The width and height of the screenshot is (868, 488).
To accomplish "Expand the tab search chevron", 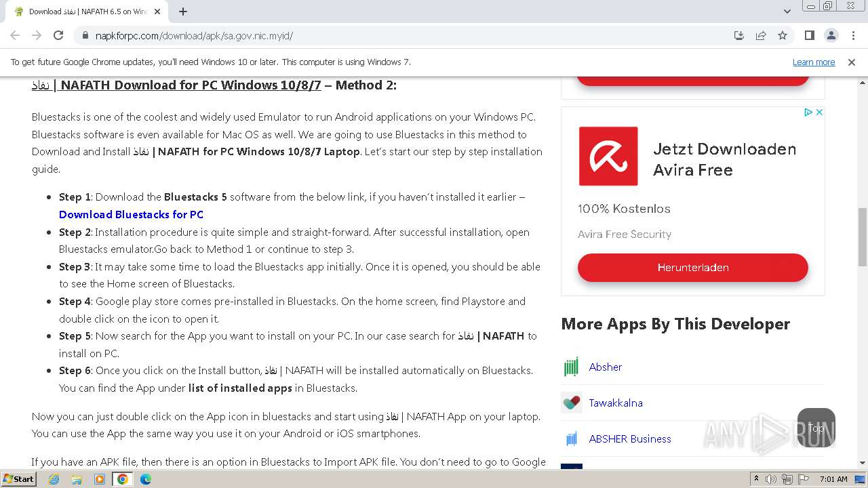I will pos(787,12).
